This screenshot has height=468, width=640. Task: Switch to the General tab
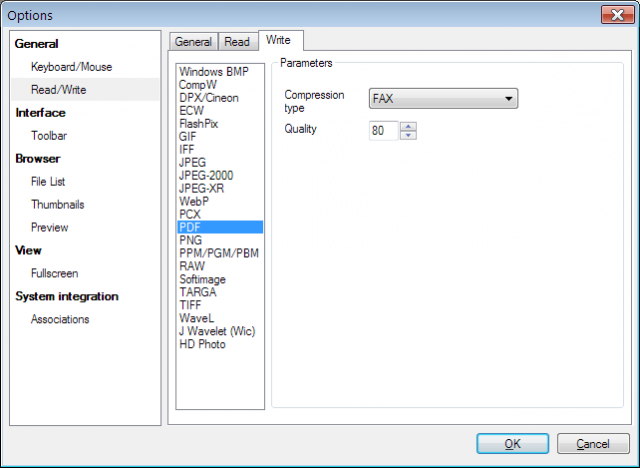[193, 42]
